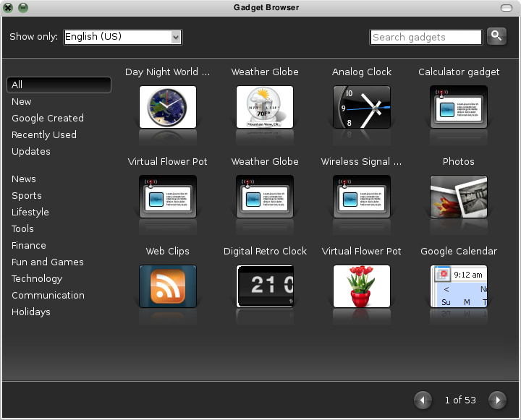The width and height of the screenshot is (521, 420).
Task: Open the Tools category
Action: point(22,228)
